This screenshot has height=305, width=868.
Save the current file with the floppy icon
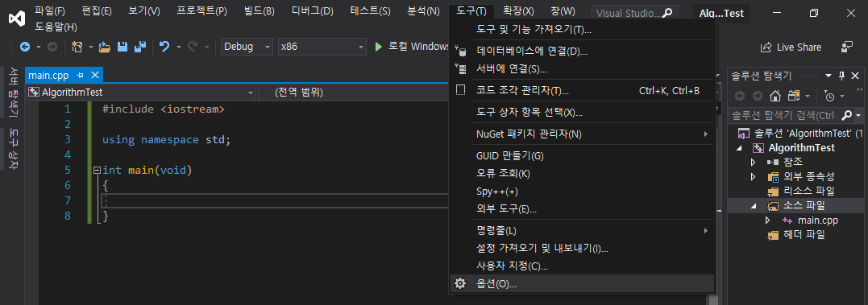(x=123, y=47)
